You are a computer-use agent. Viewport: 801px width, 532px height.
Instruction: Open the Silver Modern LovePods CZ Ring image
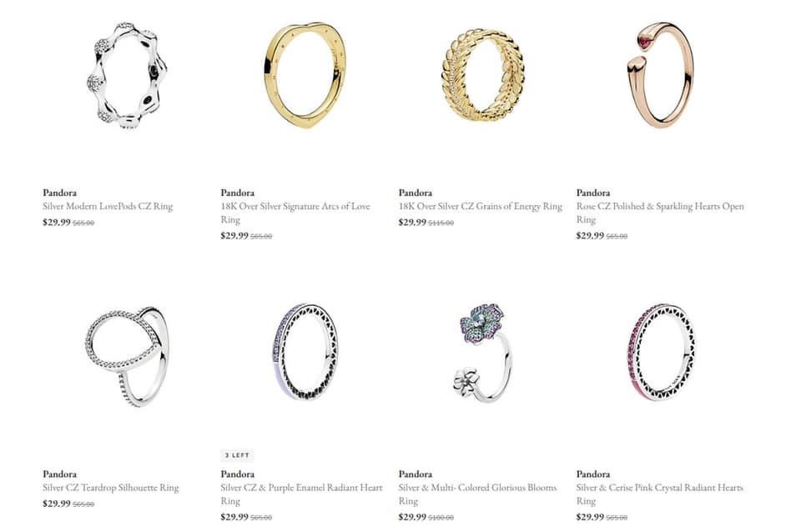[x=127, y=75]
